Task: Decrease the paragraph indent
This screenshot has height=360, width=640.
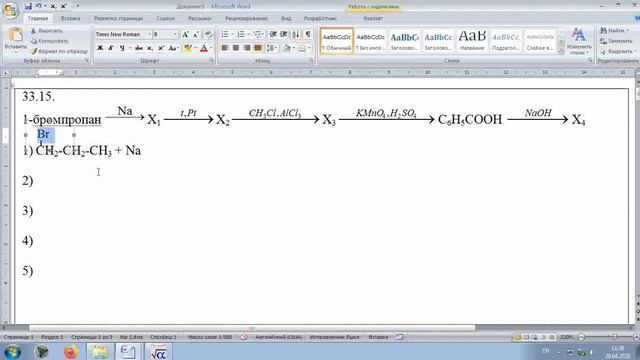Action: tap(273, 34)
